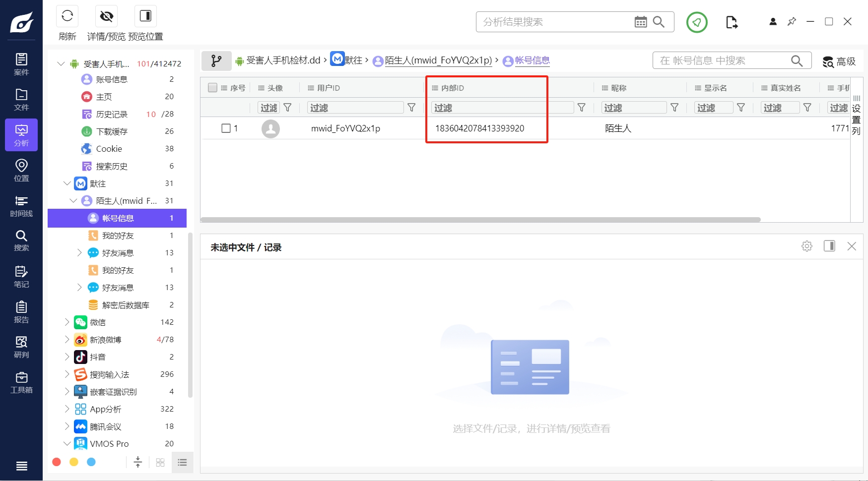Collapse the 陌生人(mwid F... tree node
Screen dimensions: 868x481
pos(73,200)
